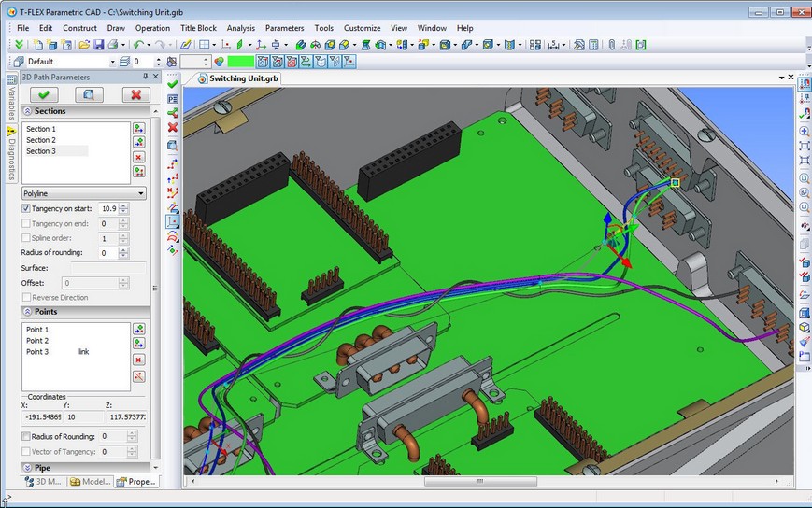Cancel path with red X button
This screenshot has width=812, height=508.
(135, 94)
